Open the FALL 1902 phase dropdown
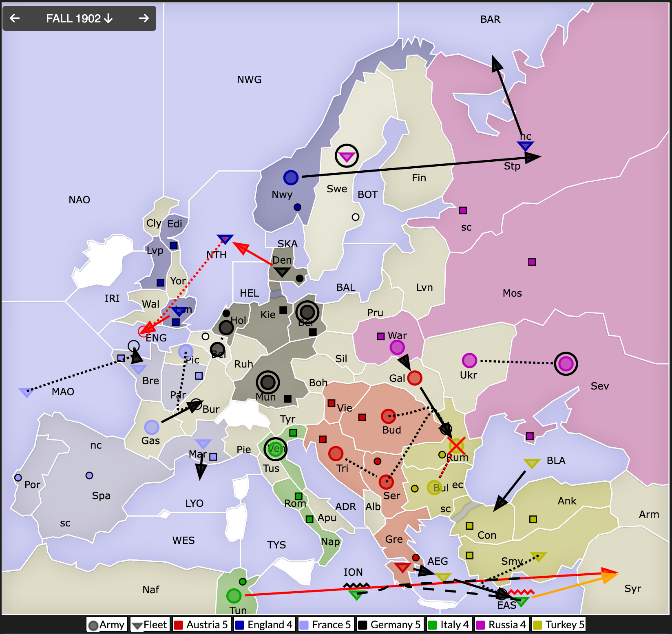The height and width of the screenshot is (634, 672). point(79,18)
